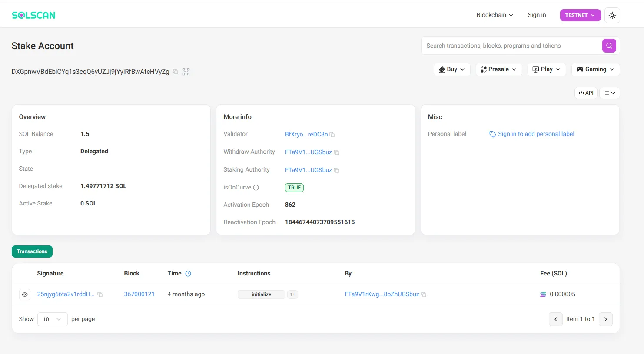Copy the stake account address

pyautogui.click(x=176, y=72)
